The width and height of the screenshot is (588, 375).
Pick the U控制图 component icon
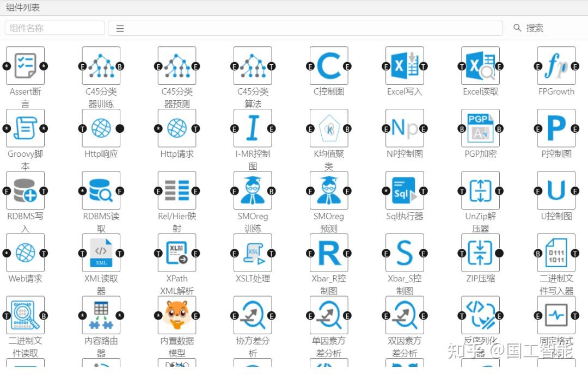[556, 190]
